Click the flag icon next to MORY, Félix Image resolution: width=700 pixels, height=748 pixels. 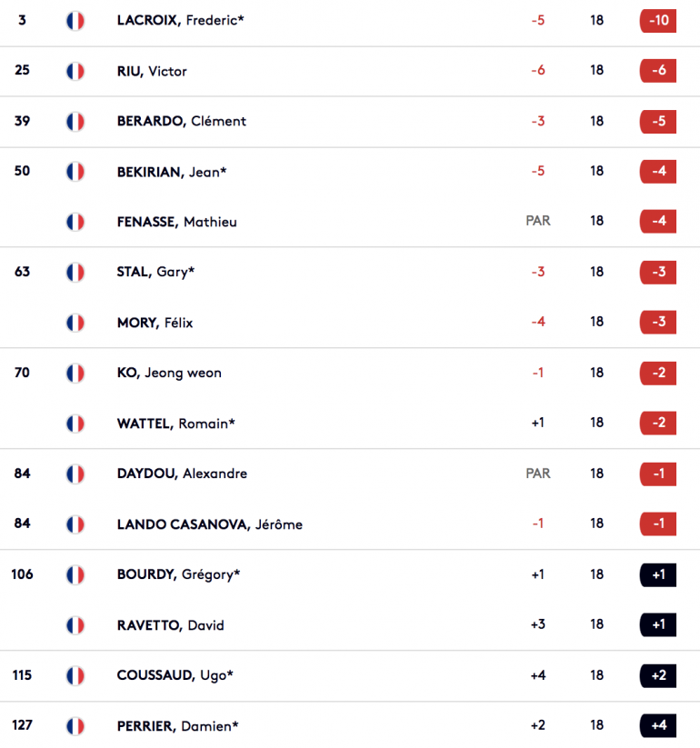75,323
